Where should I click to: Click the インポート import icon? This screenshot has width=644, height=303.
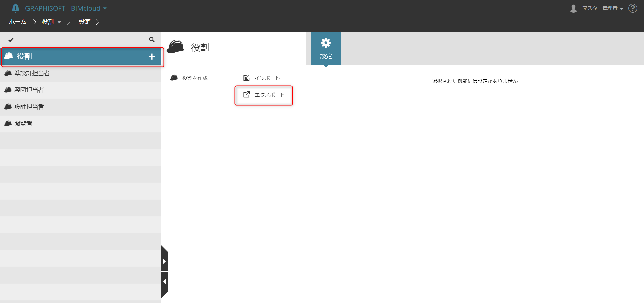246,78
